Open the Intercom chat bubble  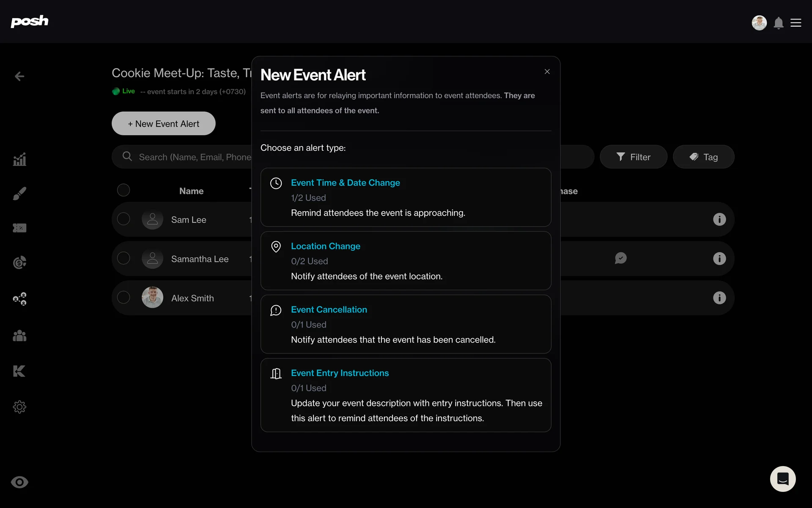pos(782,479)
